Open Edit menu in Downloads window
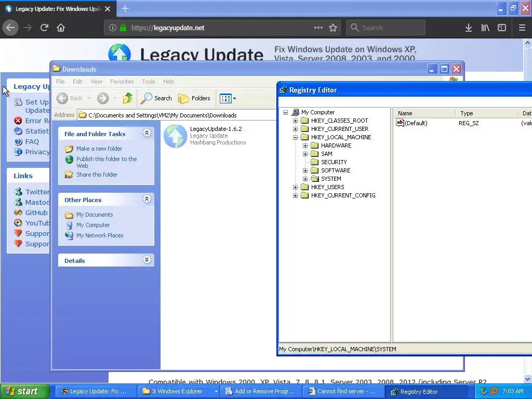This screenshot has width=532, height=399. [x=77, y=82]
